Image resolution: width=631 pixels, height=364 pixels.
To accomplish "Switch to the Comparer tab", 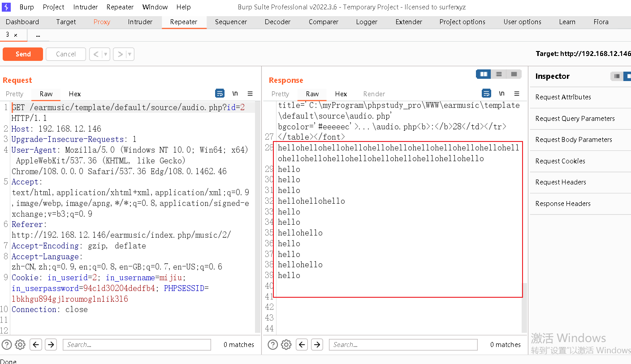I will (324, 22).
